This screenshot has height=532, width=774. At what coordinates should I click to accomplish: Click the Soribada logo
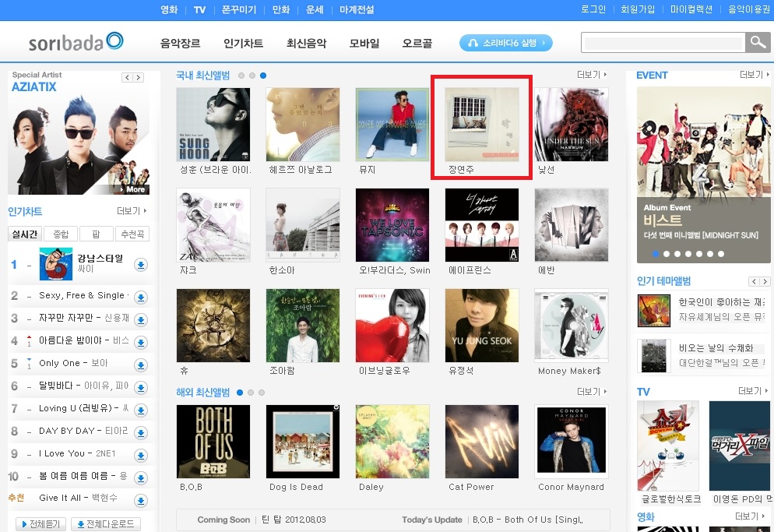click(x=76, y=42)
